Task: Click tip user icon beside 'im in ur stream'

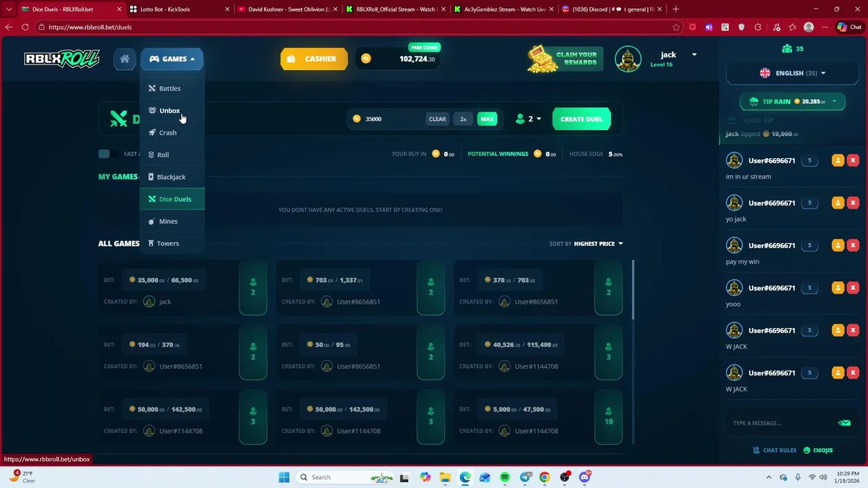Action: (x=837, y=161)
